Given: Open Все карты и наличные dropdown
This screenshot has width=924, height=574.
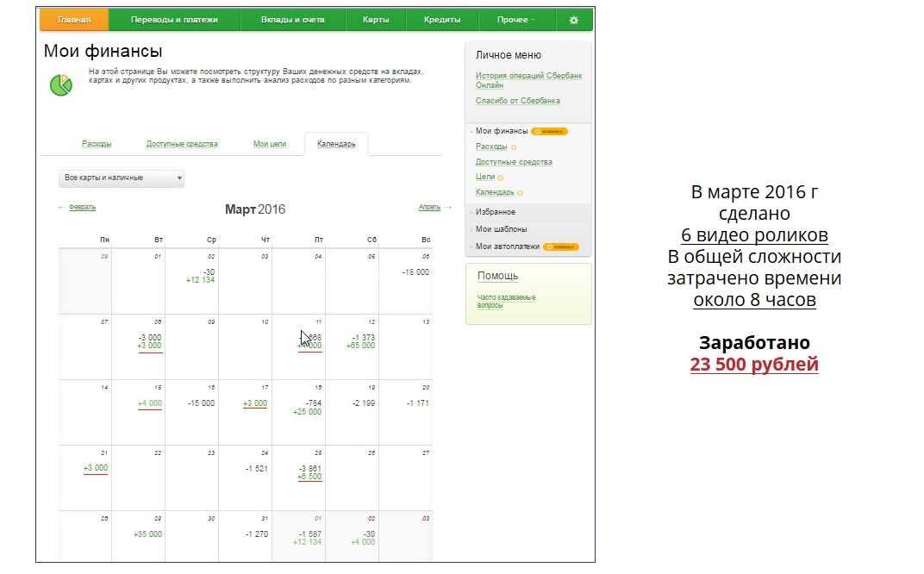Looking at the screenshot, I should coord(122,178).
